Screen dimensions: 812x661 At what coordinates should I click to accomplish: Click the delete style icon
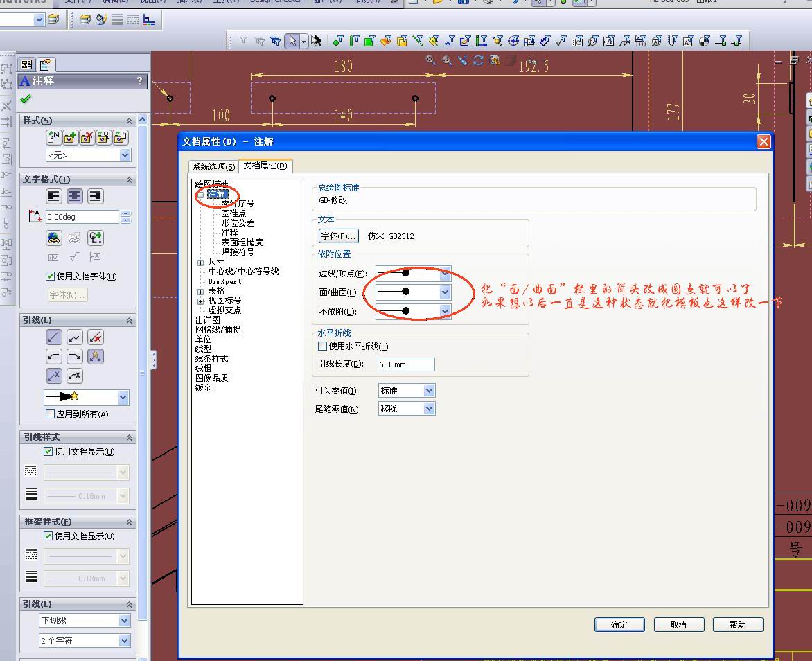point(87,137)
